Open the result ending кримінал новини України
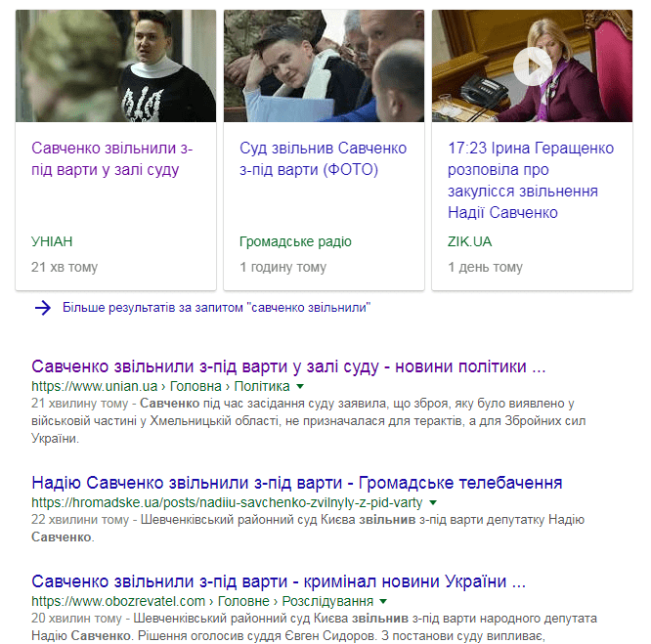Screen dimensions: 651x644 (279, 581)
